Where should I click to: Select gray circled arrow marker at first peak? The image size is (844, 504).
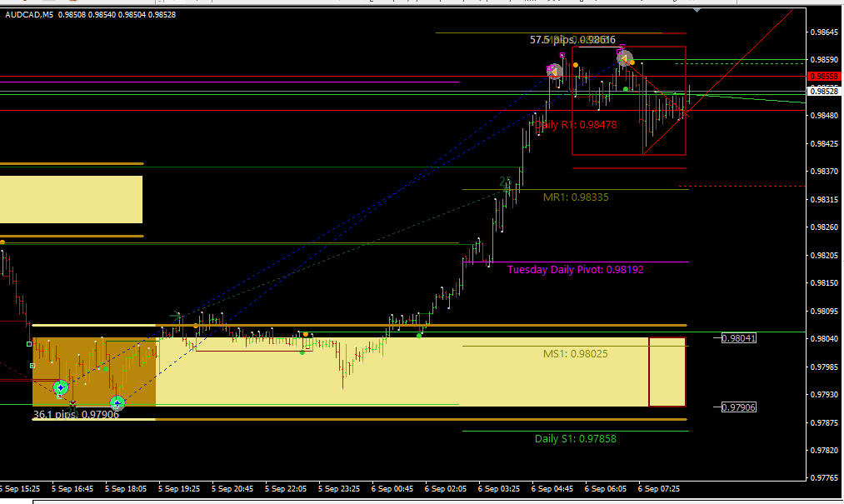[x=554, y=72]
